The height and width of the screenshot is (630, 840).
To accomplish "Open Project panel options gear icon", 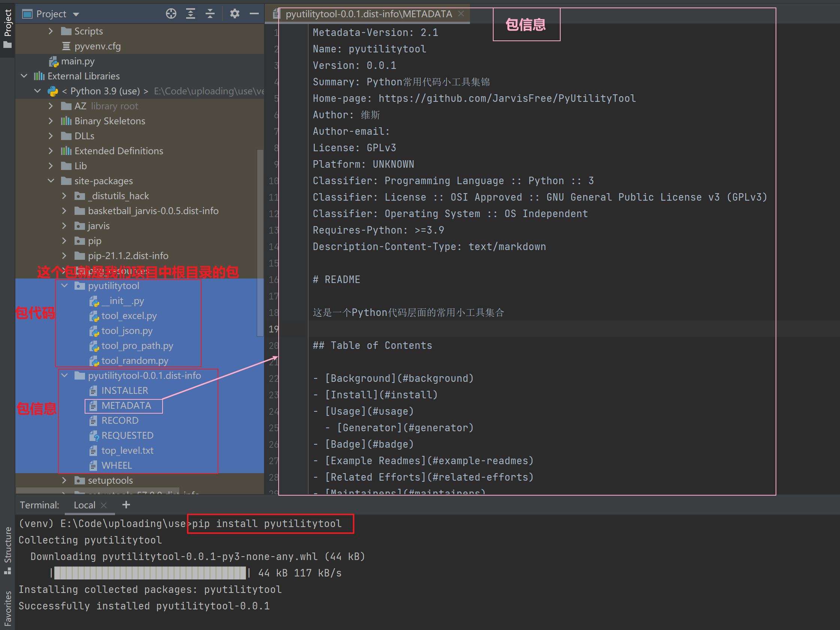I will [235, 13].
